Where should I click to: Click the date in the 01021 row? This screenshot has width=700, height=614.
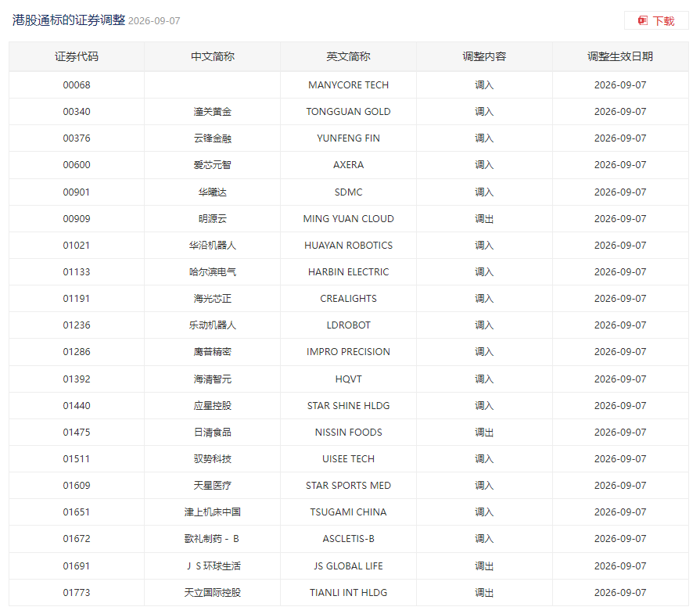tap(620, 245)
